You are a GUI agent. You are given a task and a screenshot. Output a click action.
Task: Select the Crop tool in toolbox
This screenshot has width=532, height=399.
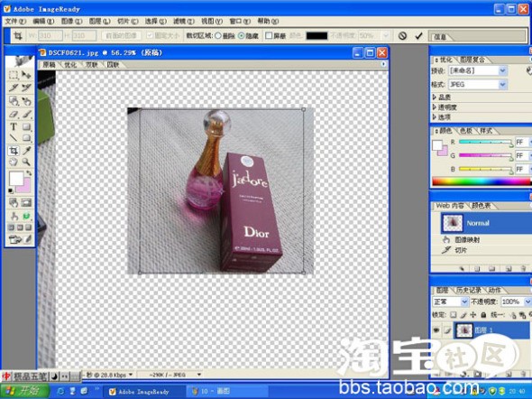click(14, 151)
